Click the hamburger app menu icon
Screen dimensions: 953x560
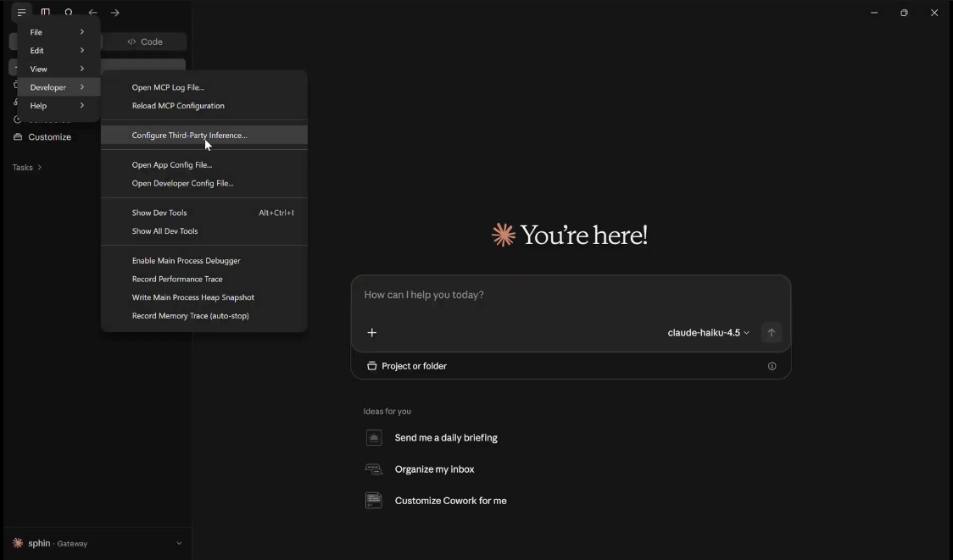tap(21, 12)
